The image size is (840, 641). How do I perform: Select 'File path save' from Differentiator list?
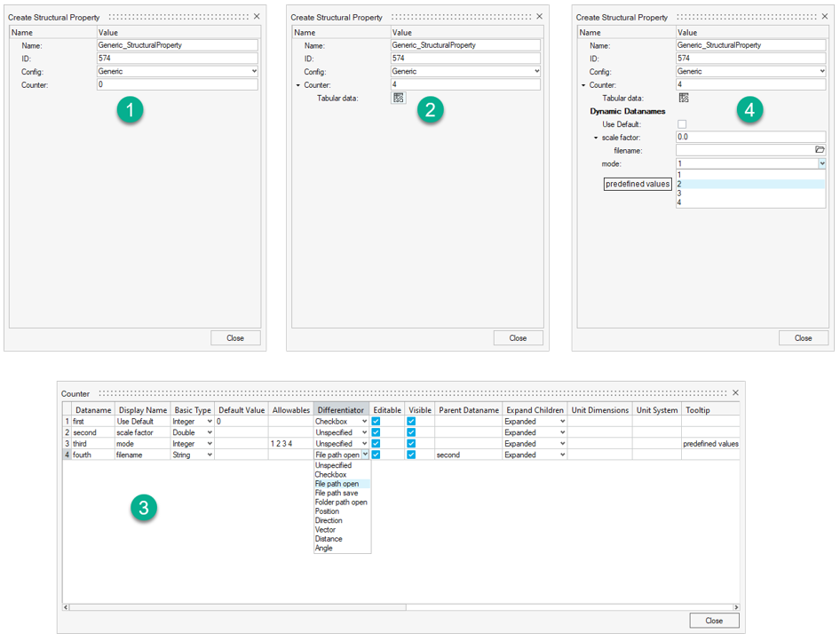[x=337, y=493]
